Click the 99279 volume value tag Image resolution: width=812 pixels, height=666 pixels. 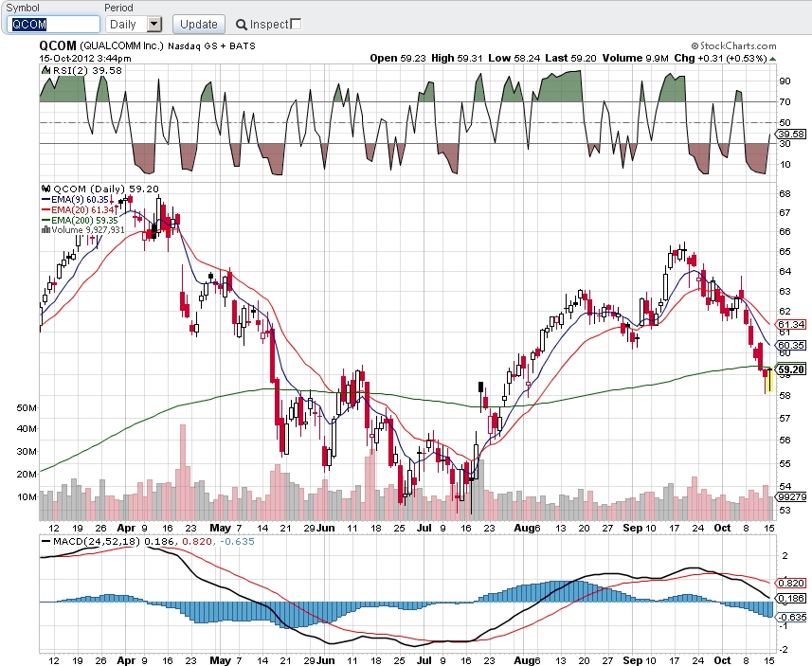pyautogui.click(x=791, y=496)
